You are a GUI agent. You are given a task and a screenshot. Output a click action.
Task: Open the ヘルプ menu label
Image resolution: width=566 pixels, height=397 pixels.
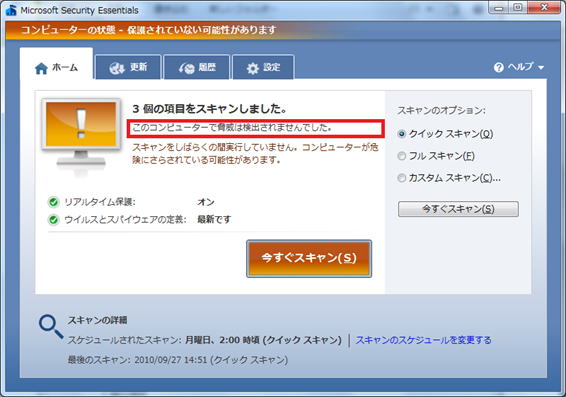(x=520, y=67)
